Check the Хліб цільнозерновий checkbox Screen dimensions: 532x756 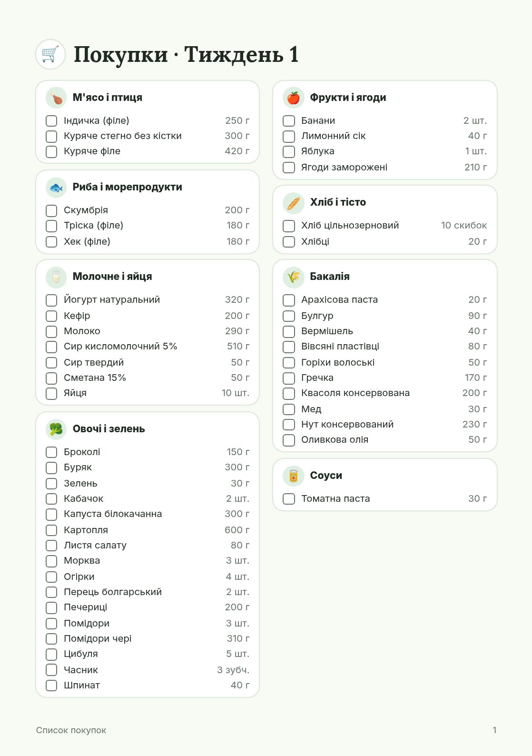289,226
